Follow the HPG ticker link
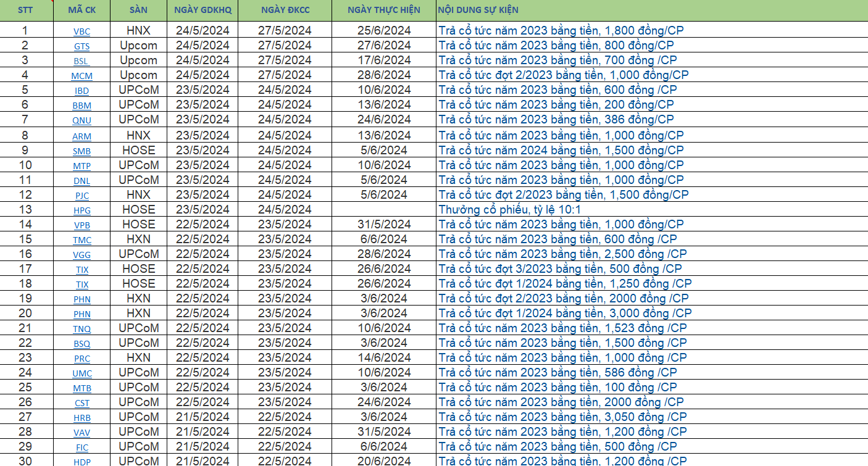The image size is (868, 466). click(81, 210)
